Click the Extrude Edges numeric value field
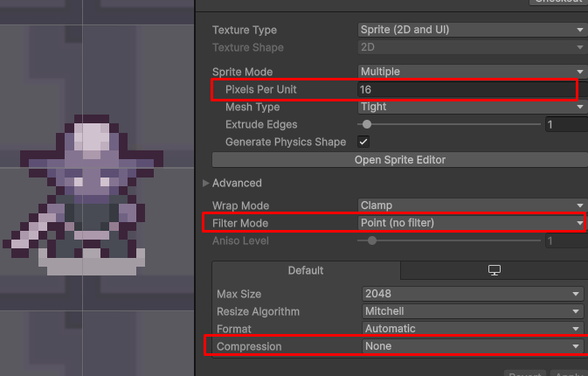588x376 pixels. click(x=565, y=125)
